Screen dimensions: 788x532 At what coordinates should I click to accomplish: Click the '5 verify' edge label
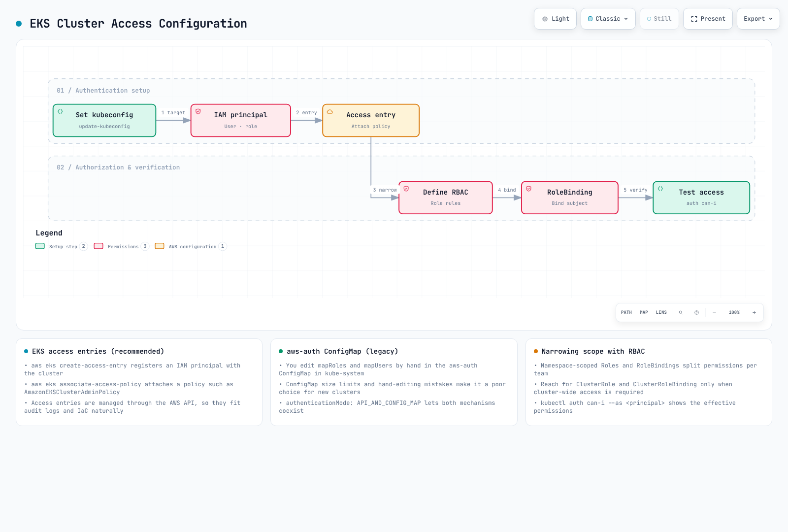(x=635, y=190)
